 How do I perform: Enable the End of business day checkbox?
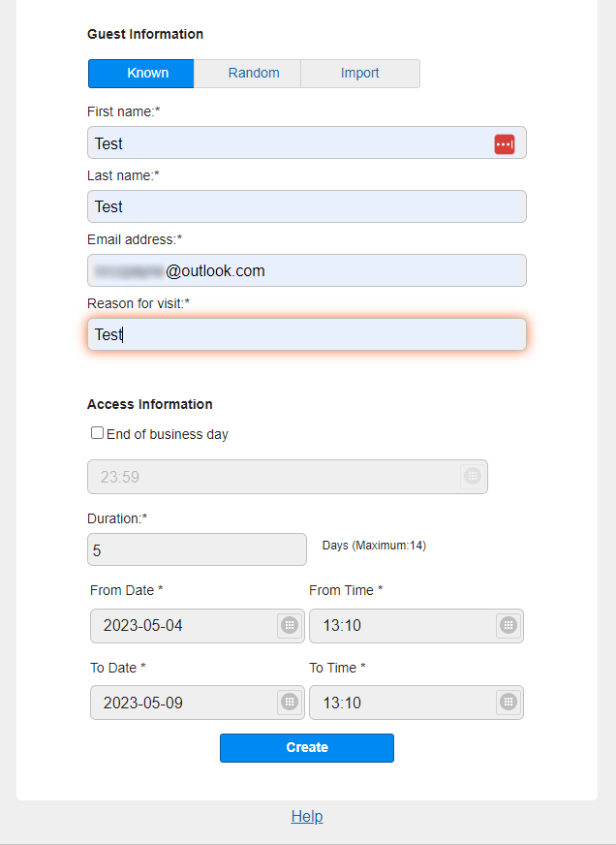[x=97, y=433]
